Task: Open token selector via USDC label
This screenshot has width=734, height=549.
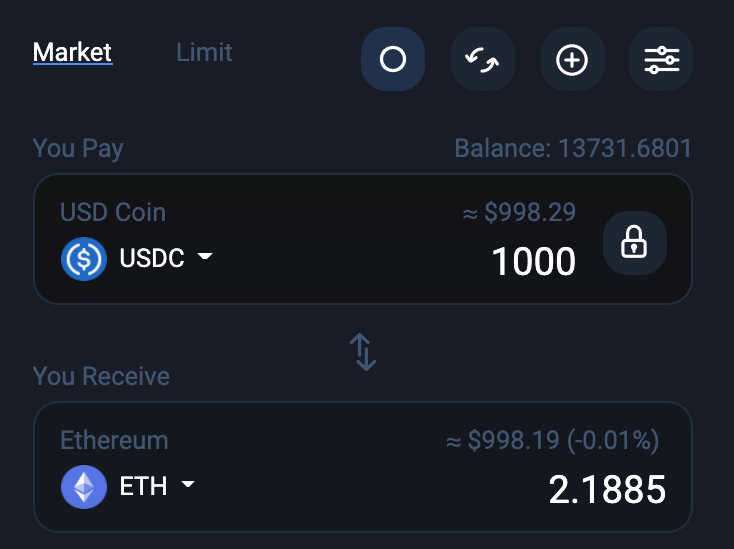Action: tap(152, 258)
